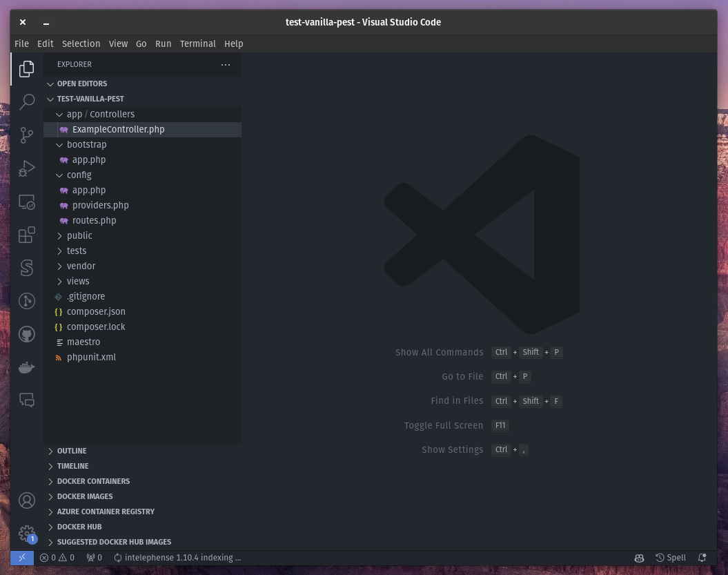
Task: Open the S-shaped extension icon in activity bar
Action: 26,268
